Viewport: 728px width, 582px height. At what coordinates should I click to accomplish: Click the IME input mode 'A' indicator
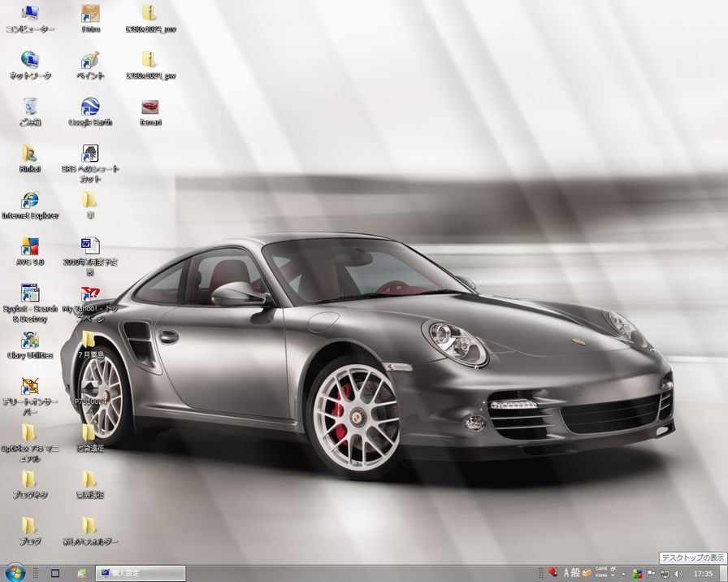click(566, 573)
